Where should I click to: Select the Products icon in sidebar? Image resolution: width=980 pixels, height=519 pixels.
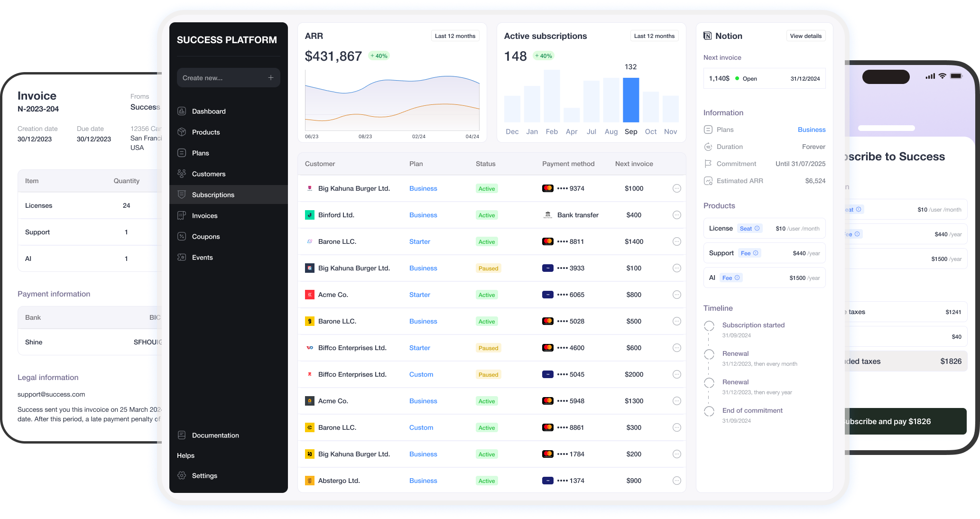pos(182,132)
